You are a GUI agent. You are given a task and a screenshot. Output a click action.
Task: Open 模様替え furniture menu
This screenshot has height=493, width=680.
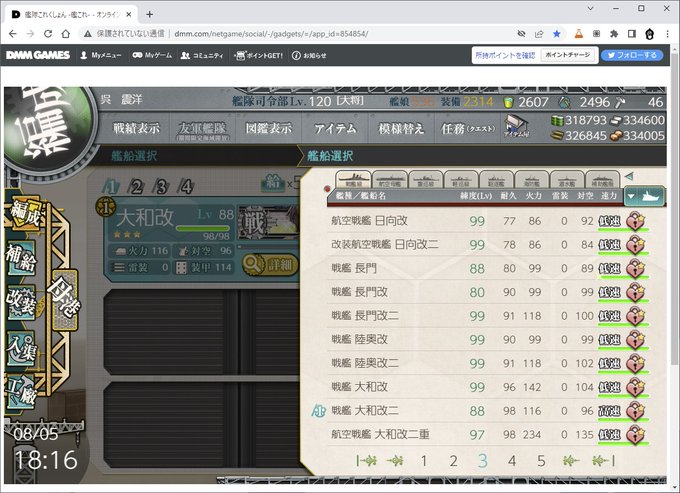tap(401, 128)
